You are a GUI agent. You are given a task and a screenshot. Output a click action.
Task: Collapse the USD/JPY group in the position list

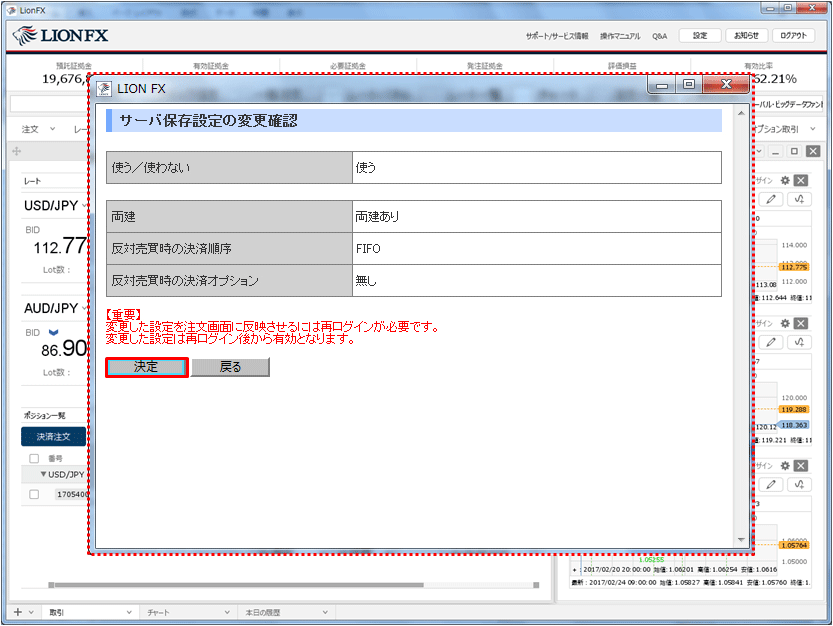43,474
